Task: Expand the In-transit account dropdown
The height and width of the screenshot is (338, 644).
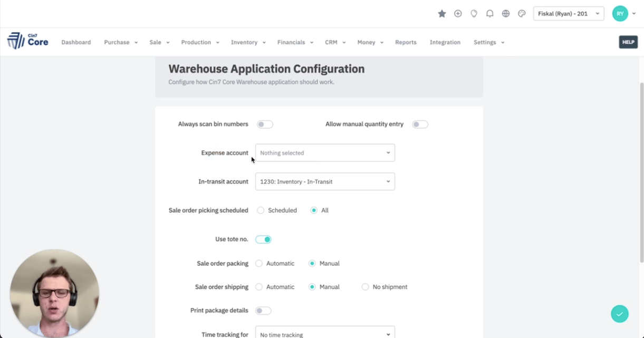Action: (325, 181)
